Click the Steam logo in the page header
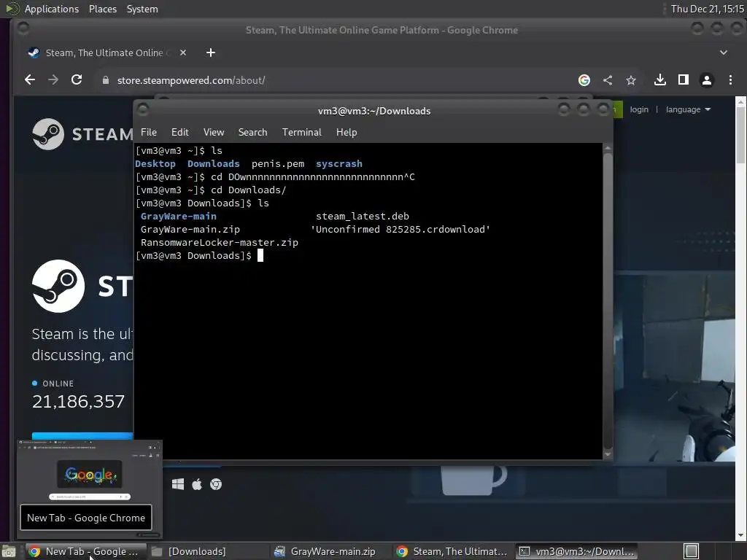 82,134
